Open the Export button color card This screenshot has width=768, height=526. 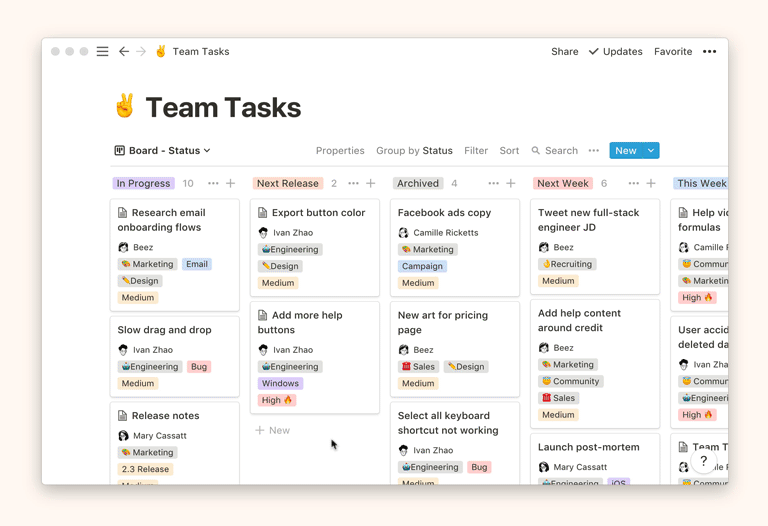[x=318, y=213]
